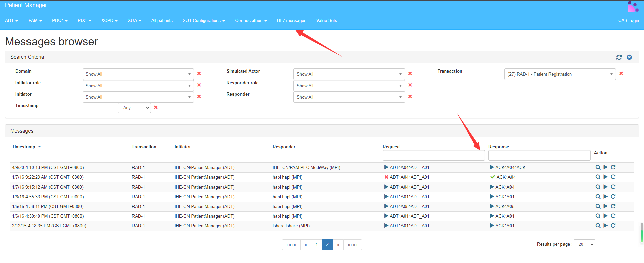Click the vertical page scrollbar
Image resolution: width=644 pixels, height=263 pixels.
point(642,232)
